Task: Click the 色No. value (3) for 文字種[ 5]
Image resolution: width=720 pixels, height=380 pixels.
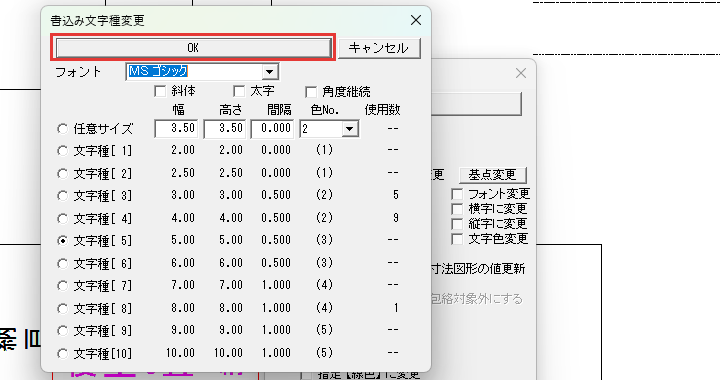Action: coord(324,240)
